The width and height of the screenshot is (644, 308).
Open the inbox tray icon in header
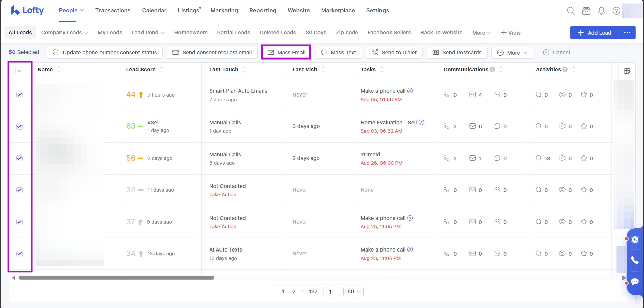(586, 11)
